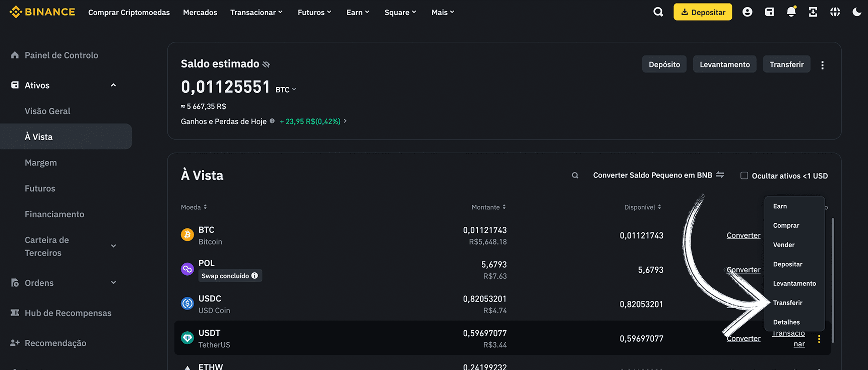868x370 pixels.
Task: Choose Transferir in the context menu
Action: click(787, 302)
